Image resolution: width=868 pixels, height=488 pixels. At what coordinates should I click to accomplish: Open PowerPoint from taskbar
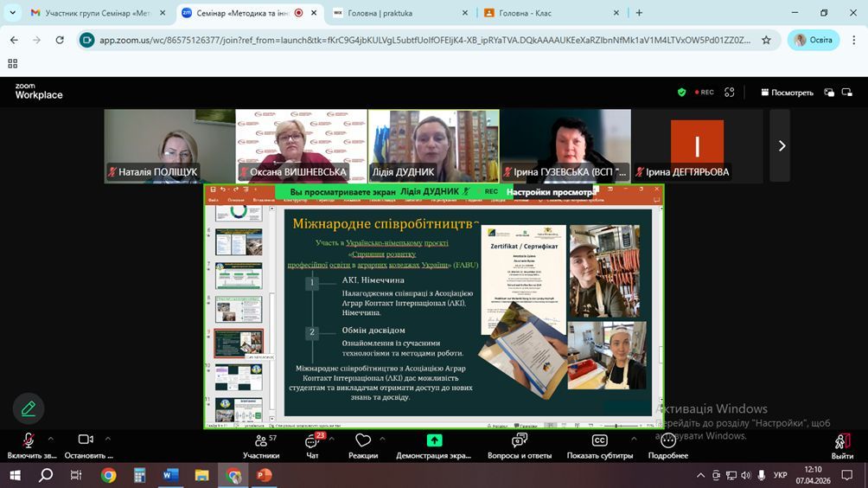coord(264,475)
